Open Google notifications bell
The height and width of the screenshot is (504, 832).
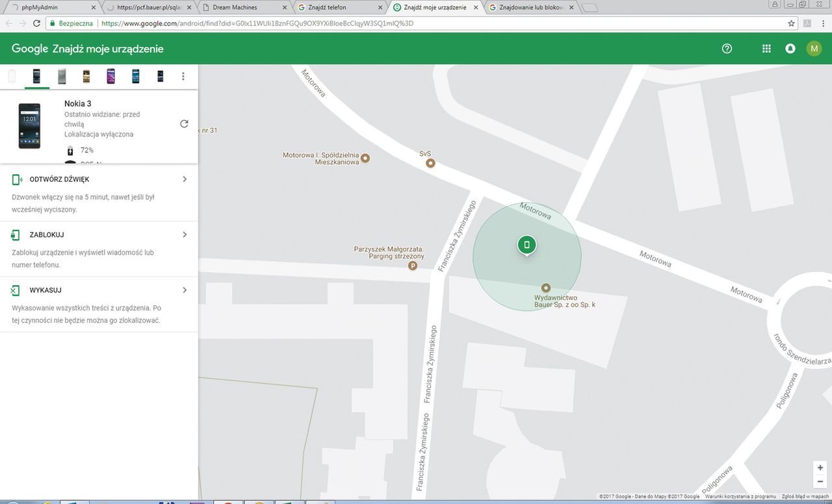click(x=790, y=49)
